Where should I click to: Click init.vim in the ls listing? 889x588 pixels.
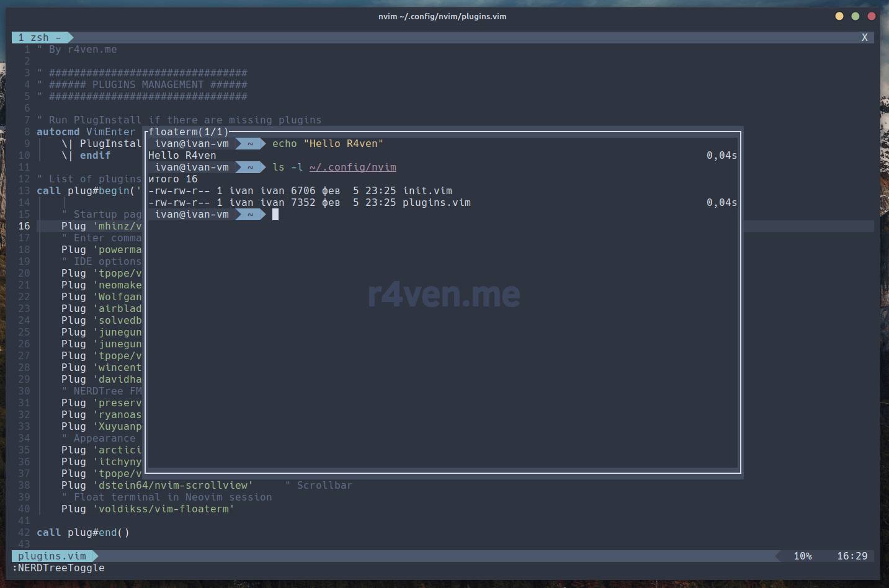(427, 191)
